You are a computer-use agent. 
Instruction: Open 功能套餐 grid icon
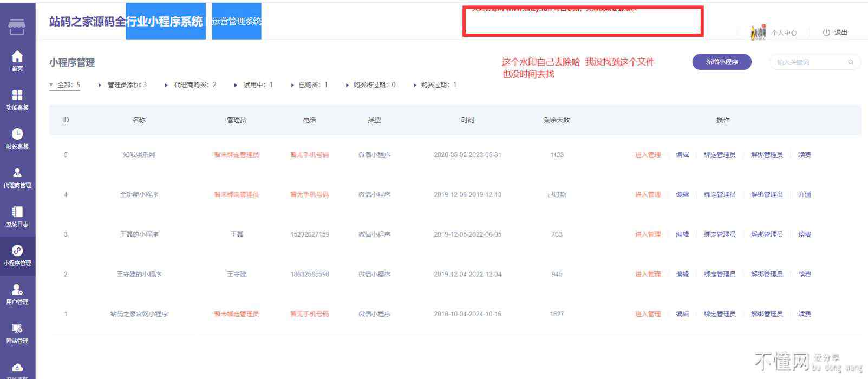tap(17, 95)
